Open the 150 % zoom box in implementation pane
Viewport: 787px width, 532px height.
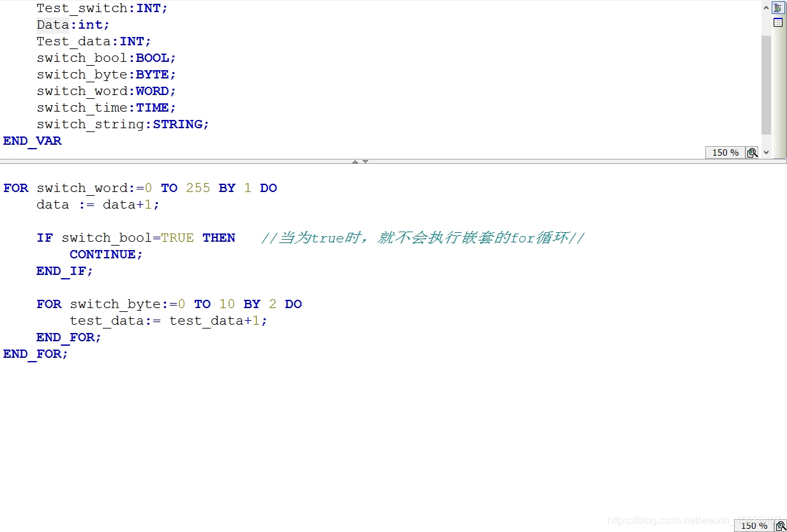click(x=754, y=526)
